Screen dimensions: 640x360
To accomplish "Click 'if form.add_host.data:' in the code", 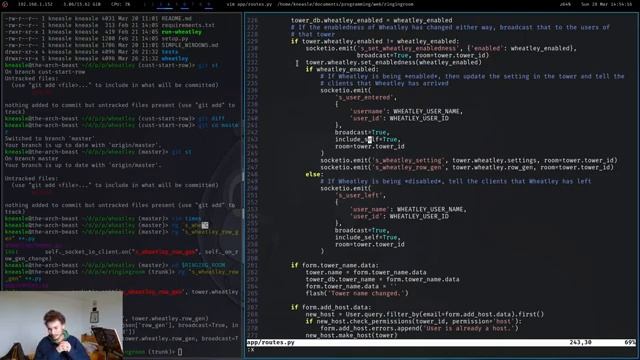I will point(331,307).
